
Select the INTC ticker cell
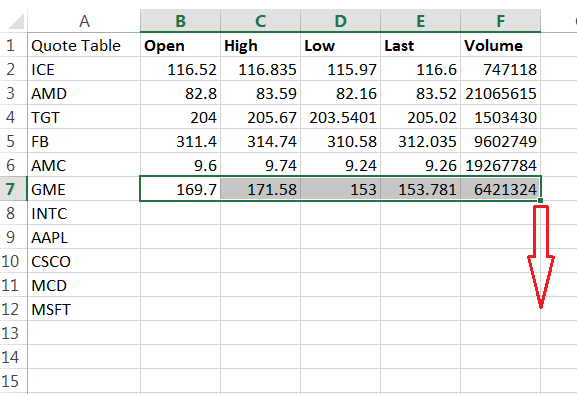(84, 213)
